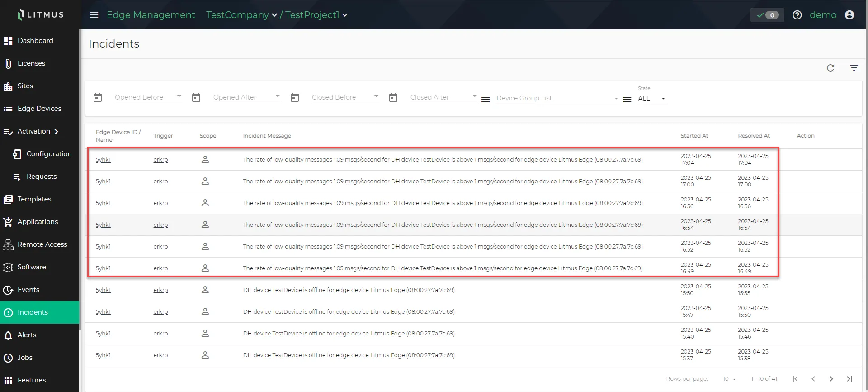Open 5yhk1 link in 15:37 row
868x392 pixels.
pos(103,355)
